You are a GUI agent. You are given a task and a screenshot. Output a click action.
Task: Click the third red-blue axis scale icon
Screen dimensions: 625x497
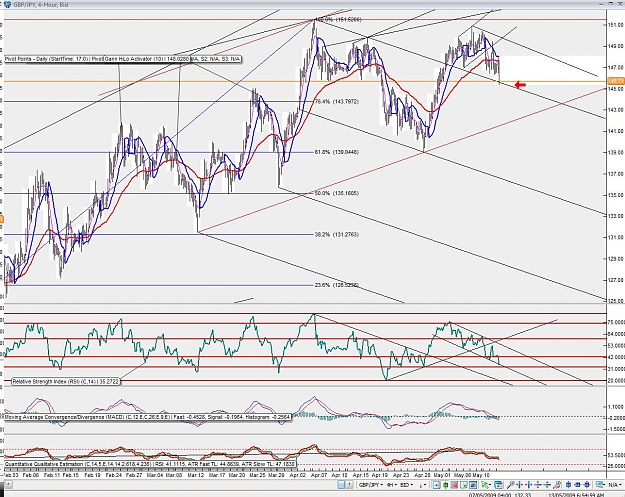pyautogui.click(x=539, y=485)
